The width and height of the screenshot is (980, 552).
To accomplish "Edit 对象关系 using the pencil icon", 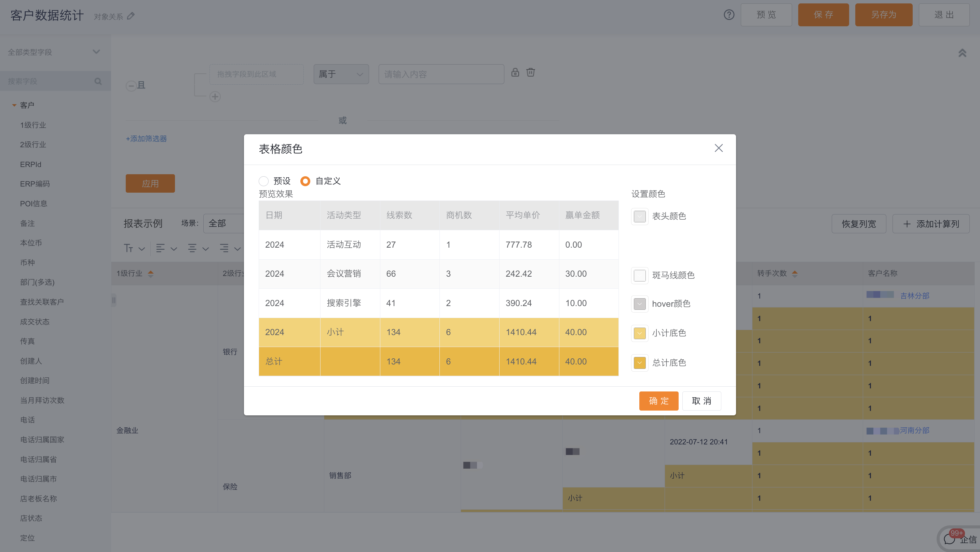I will 131,16.
